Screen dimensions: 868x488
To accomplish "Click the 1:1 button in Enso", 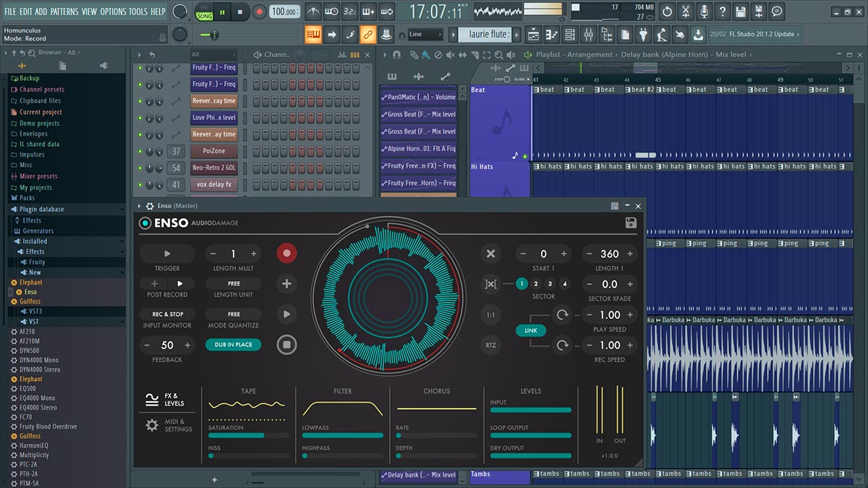I will [x=490, y=314].
